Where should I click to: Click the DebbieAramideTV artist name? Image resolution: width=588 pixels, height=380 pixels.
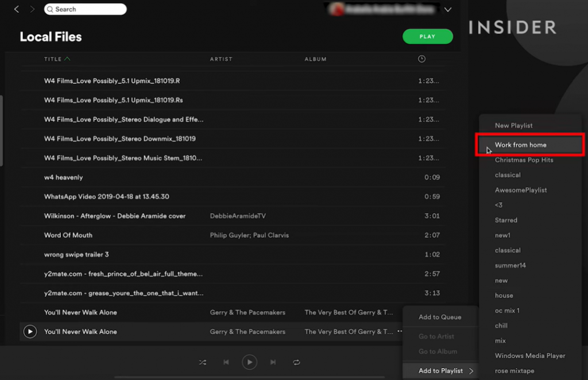pyautogui.click(x=238, y=216)
